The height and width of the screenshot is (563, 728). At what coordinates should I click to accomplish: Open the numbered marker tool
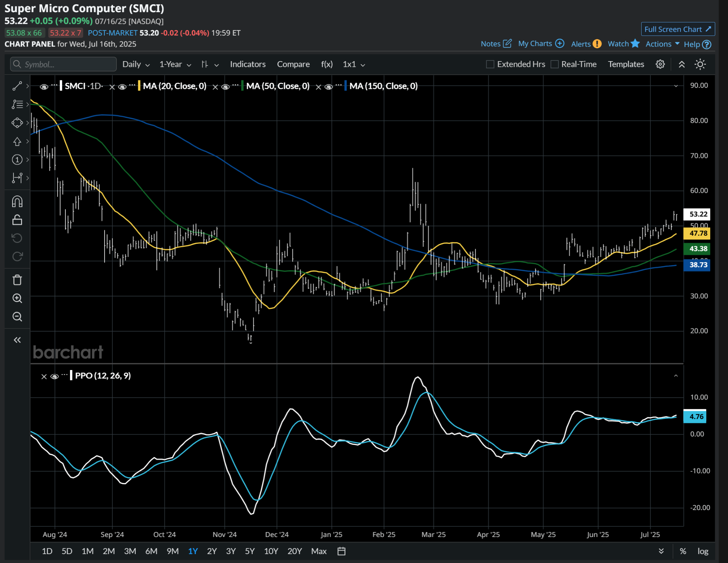pyautogui.click(x=17, y=160)
